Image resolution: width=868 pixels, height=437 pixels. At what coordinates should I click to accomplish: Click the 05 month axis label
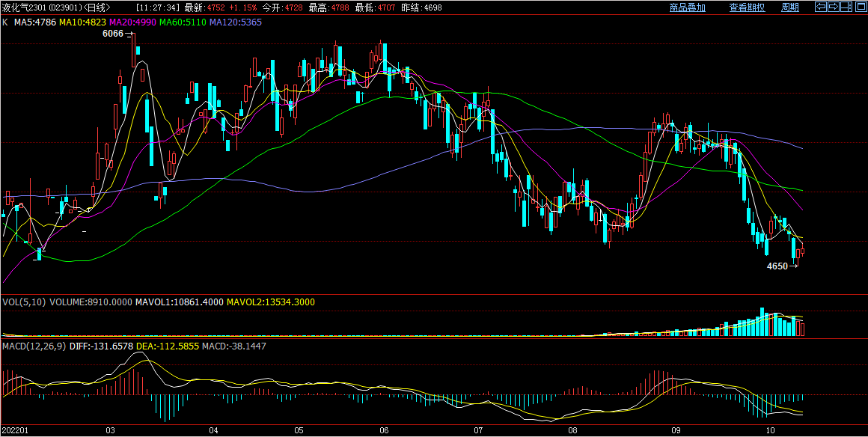point(299,430)
